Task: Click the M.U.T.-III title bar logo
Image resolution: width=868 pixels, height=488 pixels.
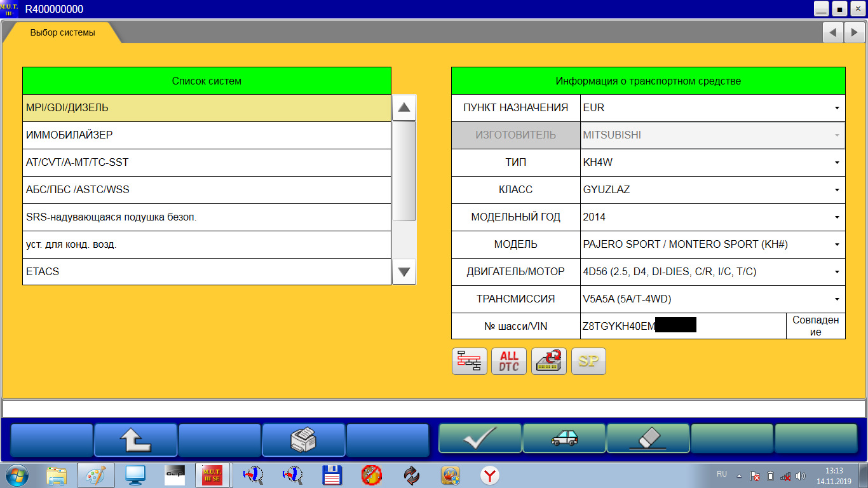Action: click(x=10, y=9)
